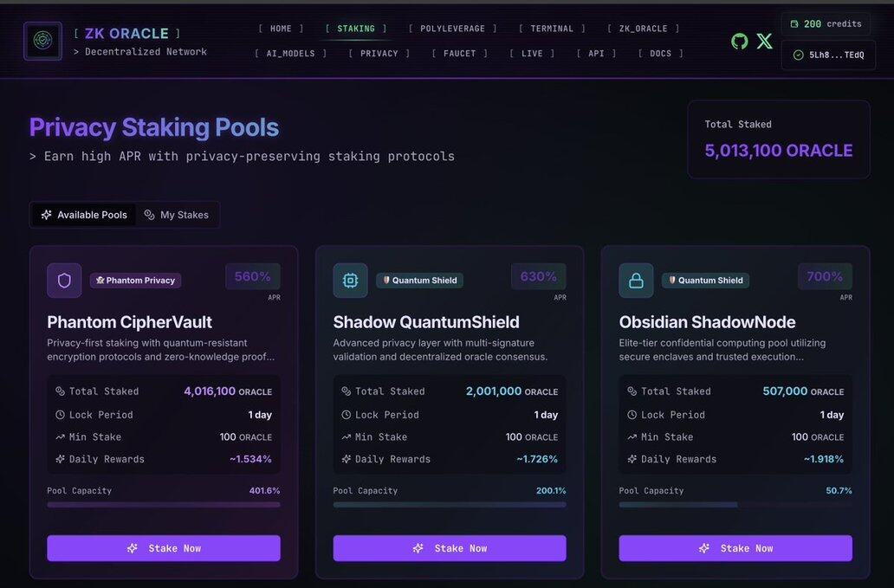The height and width of the screenshot is (588, 894).
Task: Open the DOCS link
Action: click(x=660, y=54)
